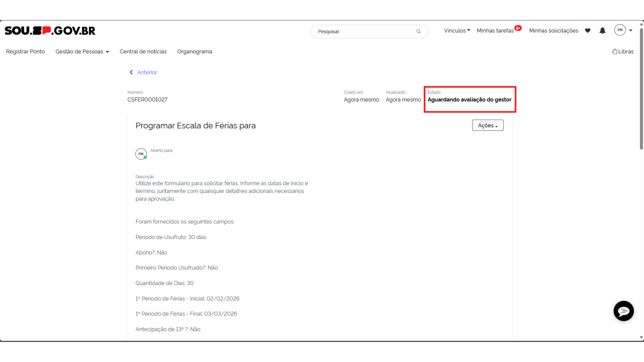The height and width of the screenshot is (362, 644).
Task: Open notifications bell icon
Action: tap(602, 31)
